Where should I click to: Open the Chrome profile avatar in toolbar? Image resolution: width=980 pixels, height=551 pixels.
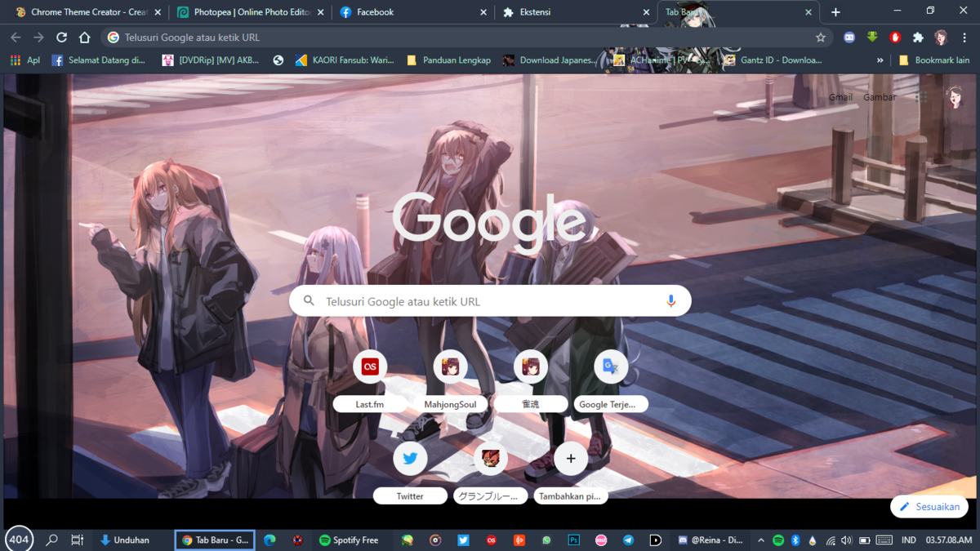(x=941, y=38)
